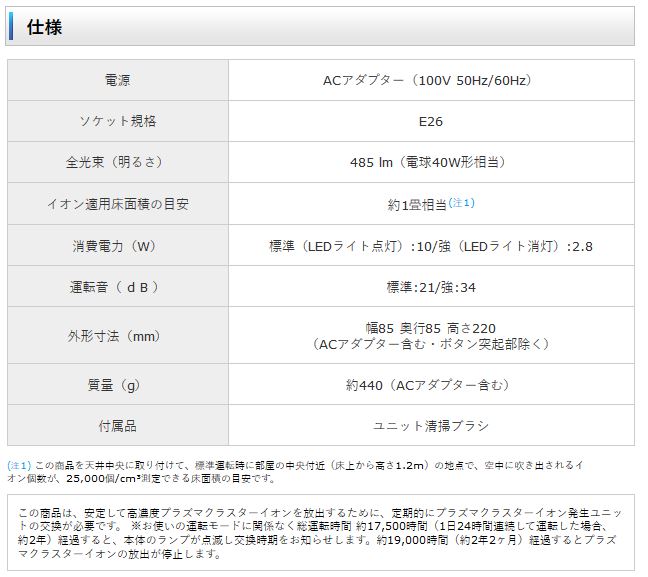Select the E26 socket value
The image size is (648, 577).
pyautogui.click(x=431, y=121)
